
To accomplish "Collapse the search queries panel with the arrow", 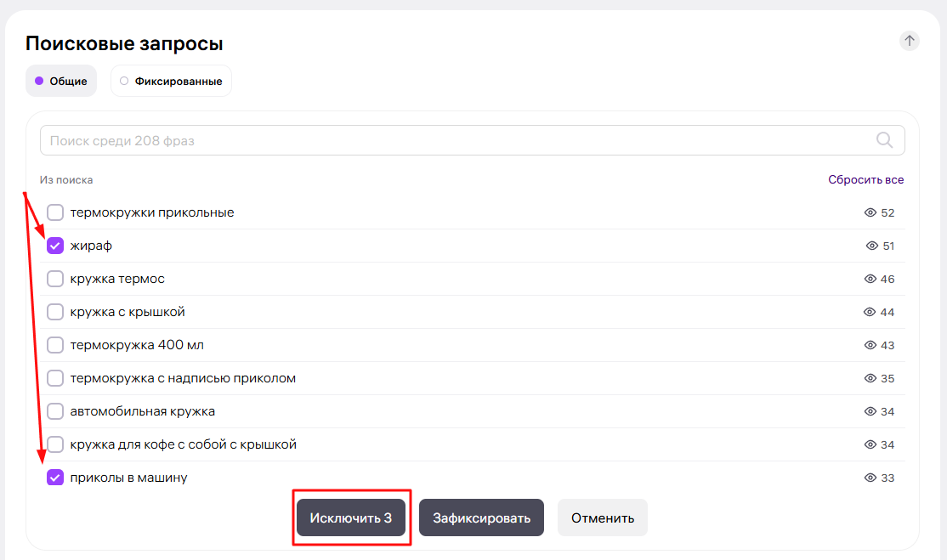I will (910, 41).
